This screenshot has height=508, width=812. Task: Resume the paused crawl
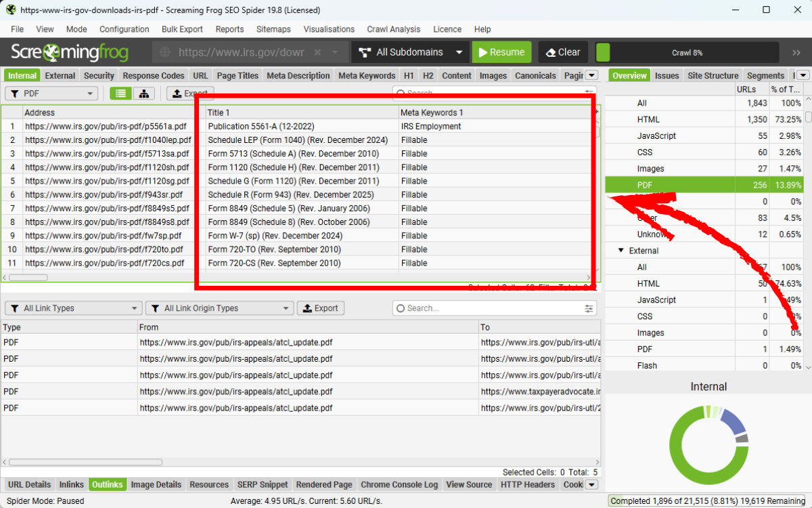[x=501, y=52]
